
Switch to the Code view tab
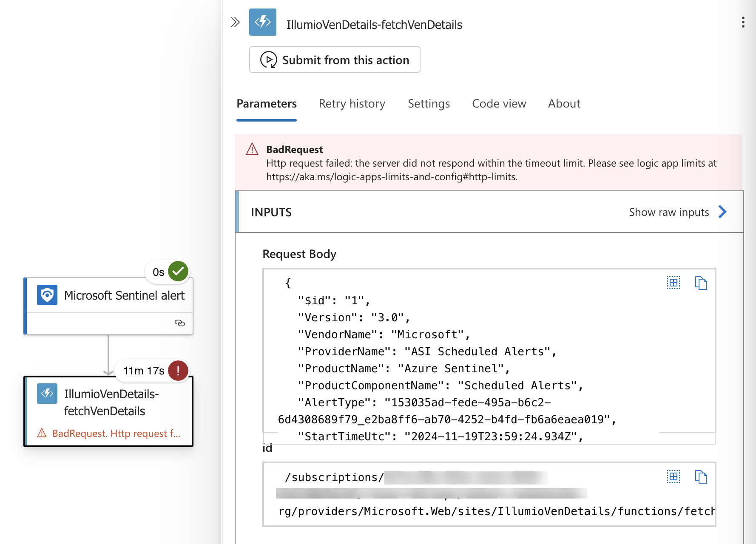click(x=499, y=104)
